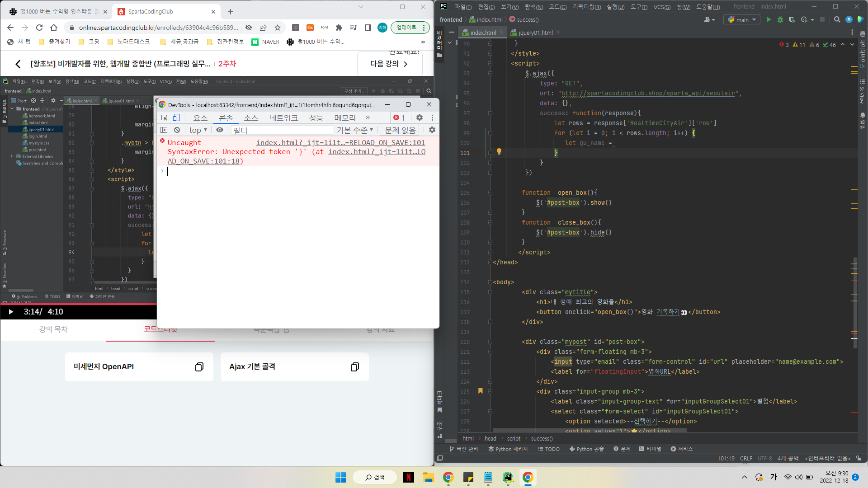This screenshot has height=488, width=868.
Task: Create a live expression with the eye icon
Action: 220,130
